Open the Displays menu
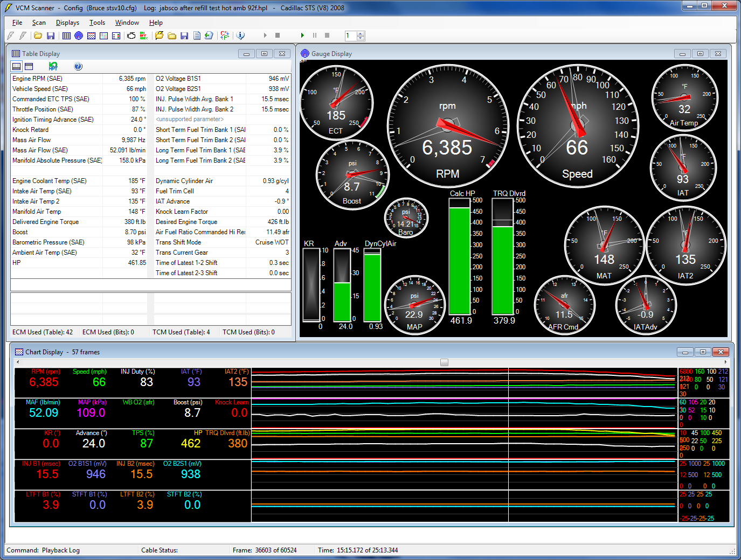 click(x=67, y=23)
